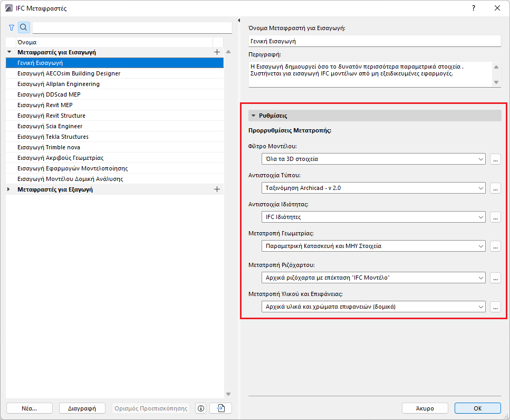This screenshot has width=510, height=420.
Task: Select Εισαγωγή DDScad MEP
Action: tap(114, 94)
